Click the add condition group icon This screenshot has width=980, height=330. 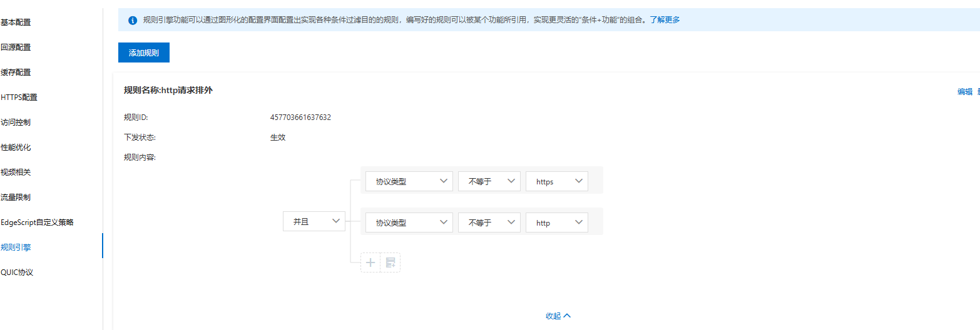click(x=390, y=262)
